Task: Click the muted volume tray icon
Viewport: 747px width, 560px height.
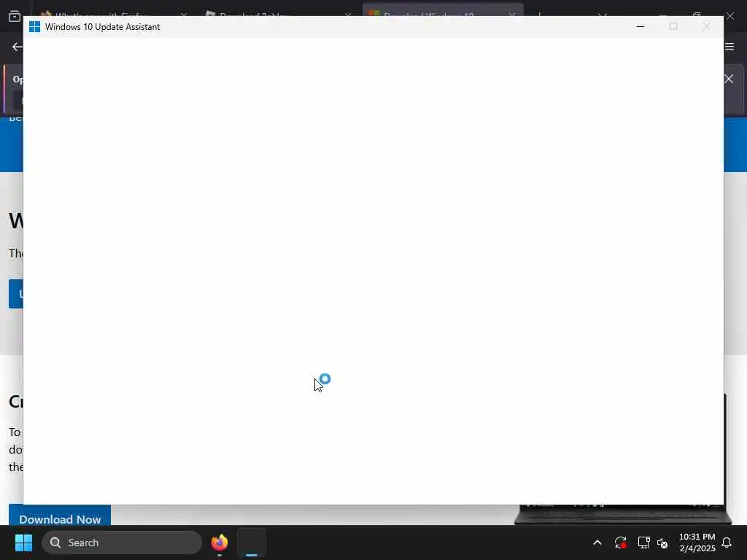Action: point(662,542)
